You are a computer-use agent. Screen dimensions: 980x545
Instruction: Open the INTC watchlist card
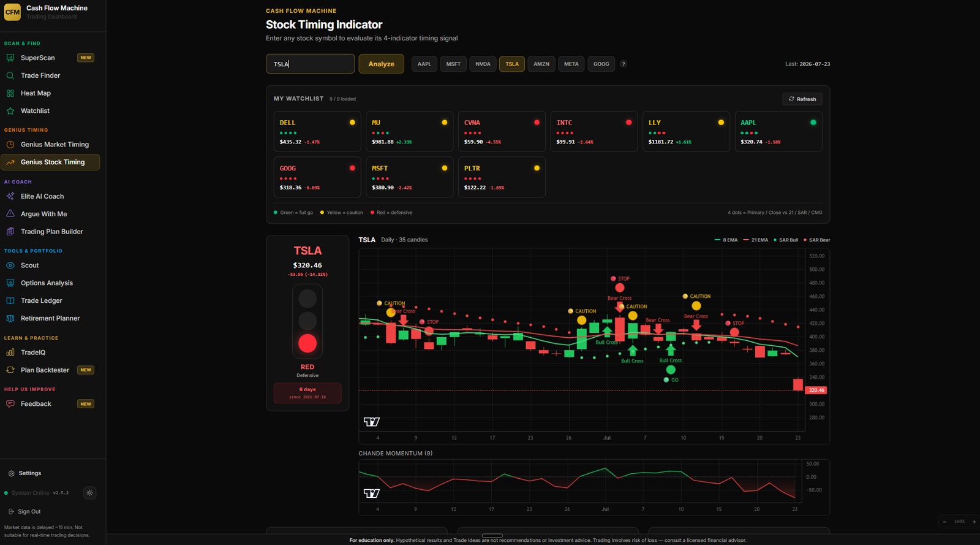[594, 131]
